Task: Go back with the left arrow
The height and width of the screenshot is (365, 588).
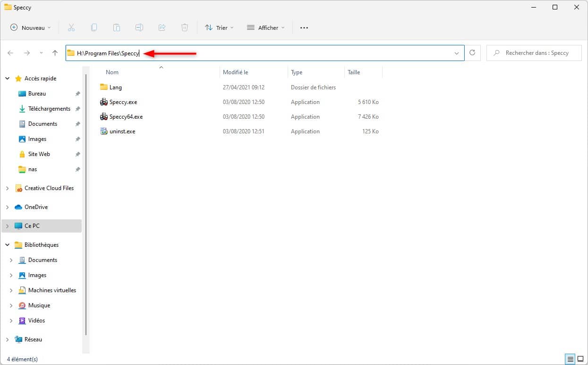Action: click(x=10, y=53)
